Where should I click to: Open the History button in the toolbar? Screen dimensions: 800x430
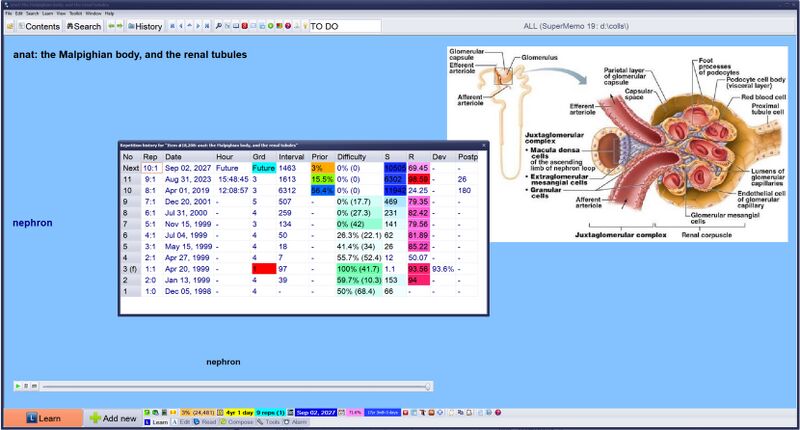[145, 26]
